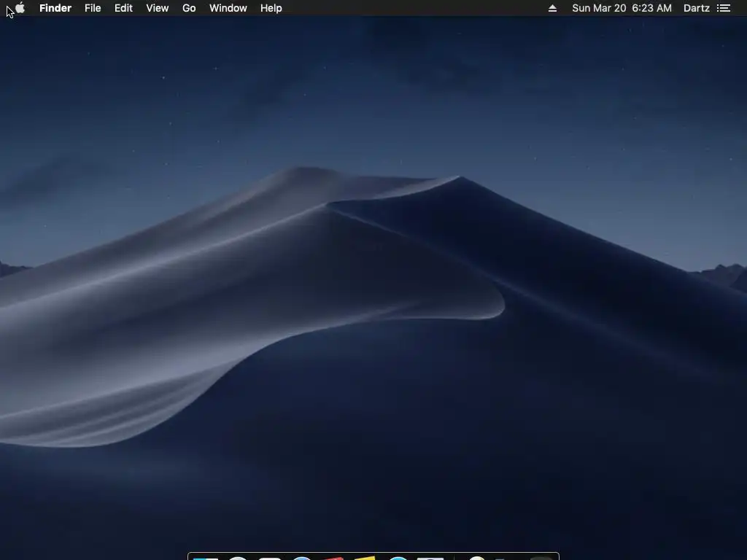Open the File menu
Screen dimensions: 747x560
tap(93, 8)
